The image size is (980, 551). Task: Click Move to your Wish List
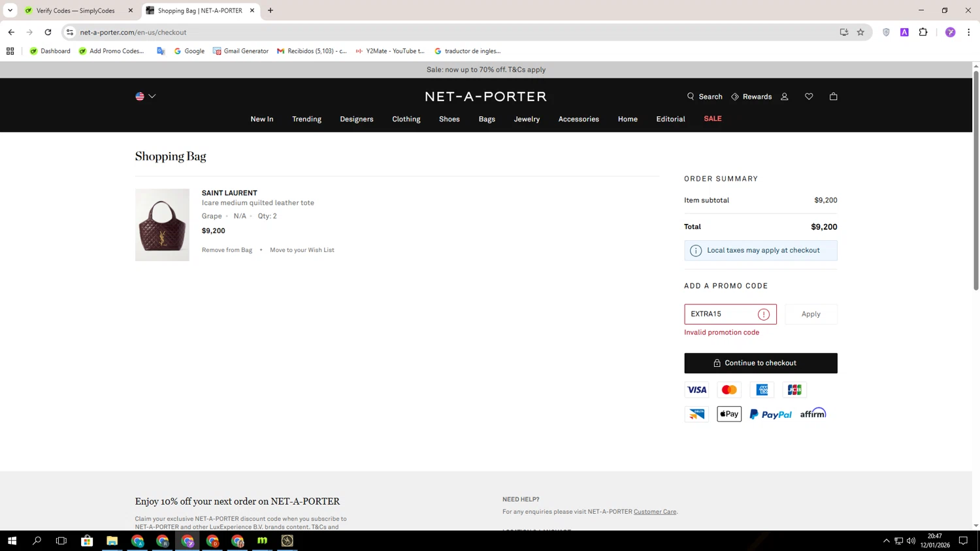click(x=302, y=250)
